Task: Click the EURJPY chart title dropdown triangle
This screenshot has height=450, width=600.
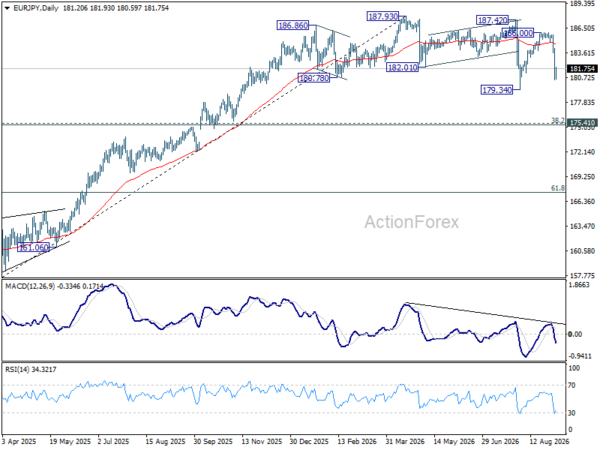Action: coord(7,8)
